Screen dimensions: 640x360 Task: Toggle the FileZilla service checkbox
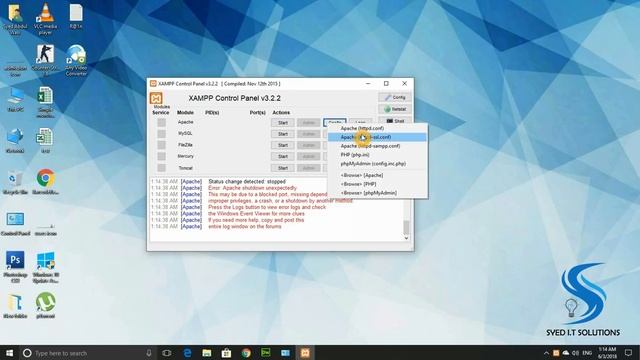coord(162,145)
